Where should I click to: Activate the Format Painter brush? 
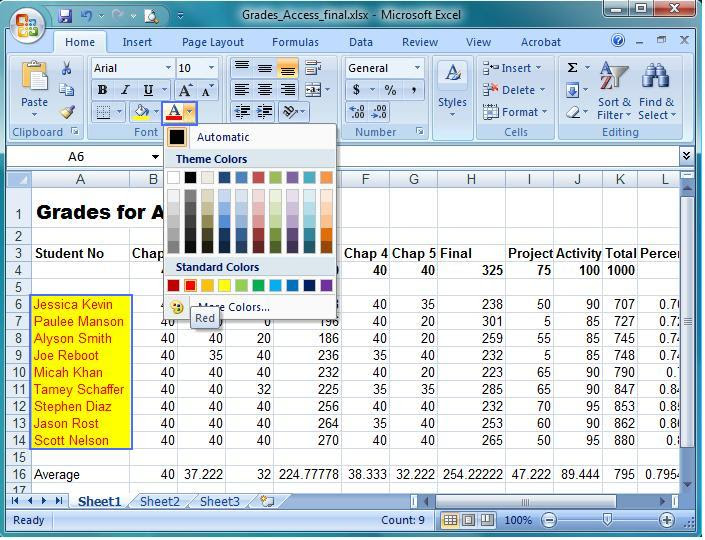tap(67, 111)
